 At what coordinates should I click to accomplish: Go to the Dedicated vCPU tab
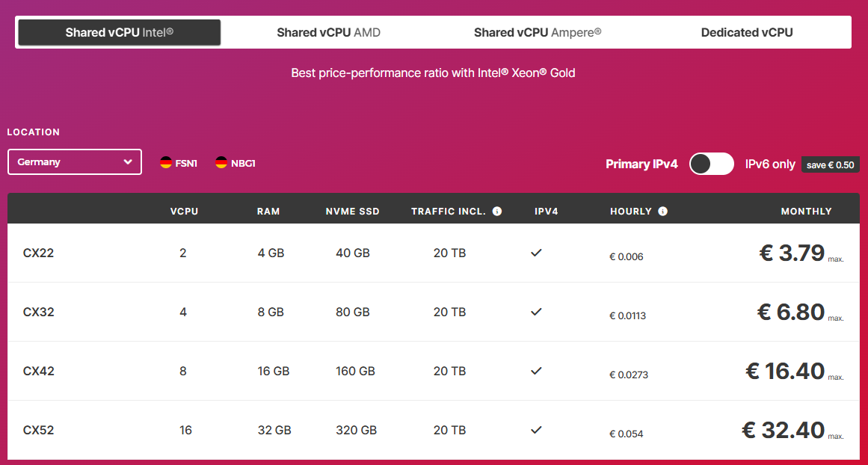(x=747, y=33)
